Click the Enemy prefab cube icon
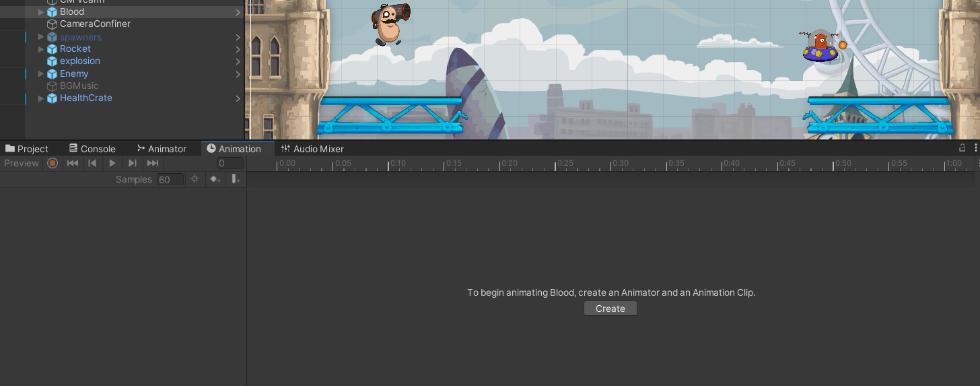Image resolution: width=980 pixels, height=386 pixels. pyautogui.click(x=52, y=74)
